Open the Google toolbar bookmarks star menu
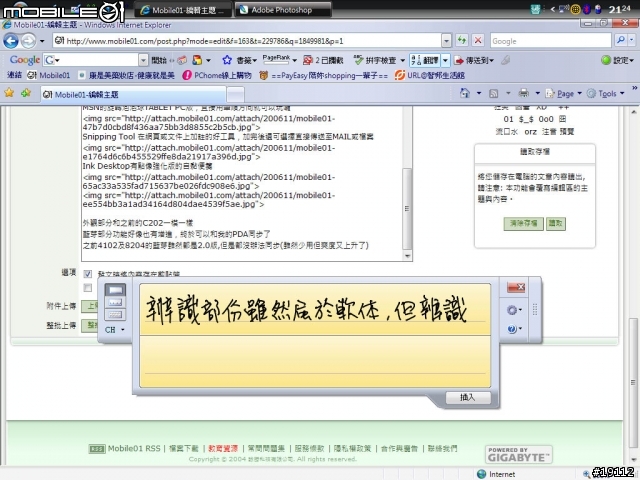 tap(238, 60)
